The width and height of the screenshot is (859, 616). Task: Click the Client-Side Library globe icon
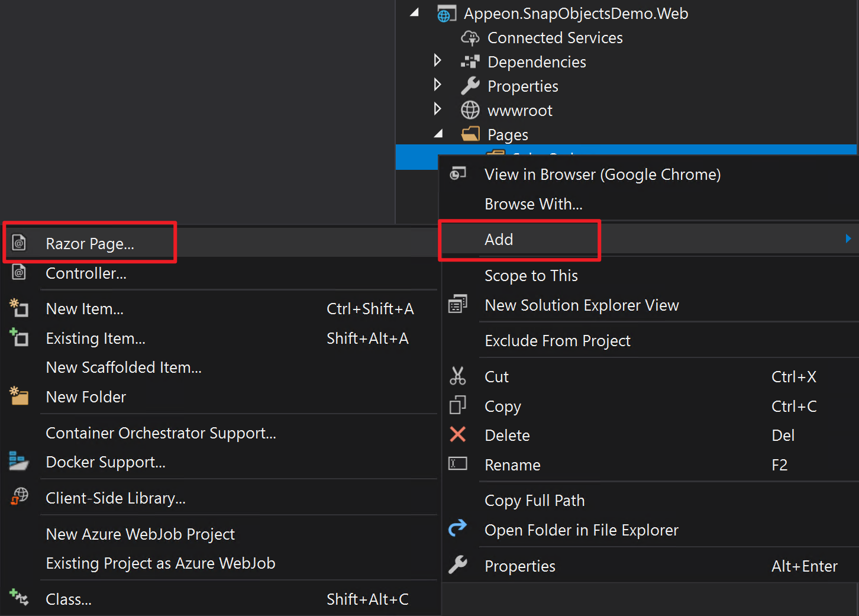pos(19,497)
